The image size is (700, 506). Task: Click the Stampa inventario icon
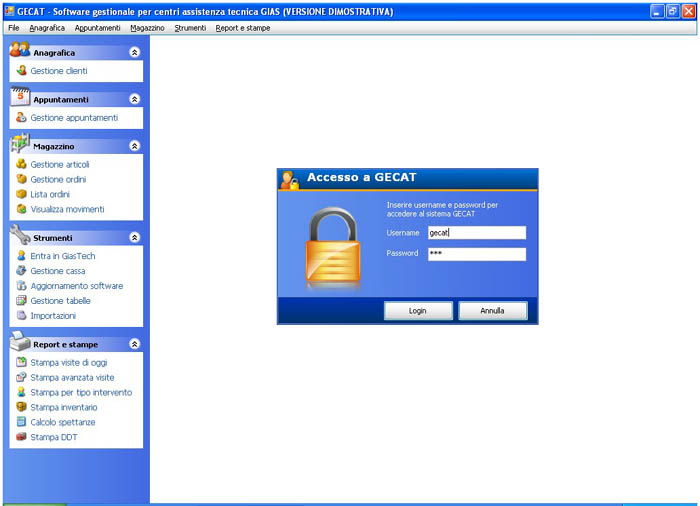pyautogui.click(x=21, y=407)
